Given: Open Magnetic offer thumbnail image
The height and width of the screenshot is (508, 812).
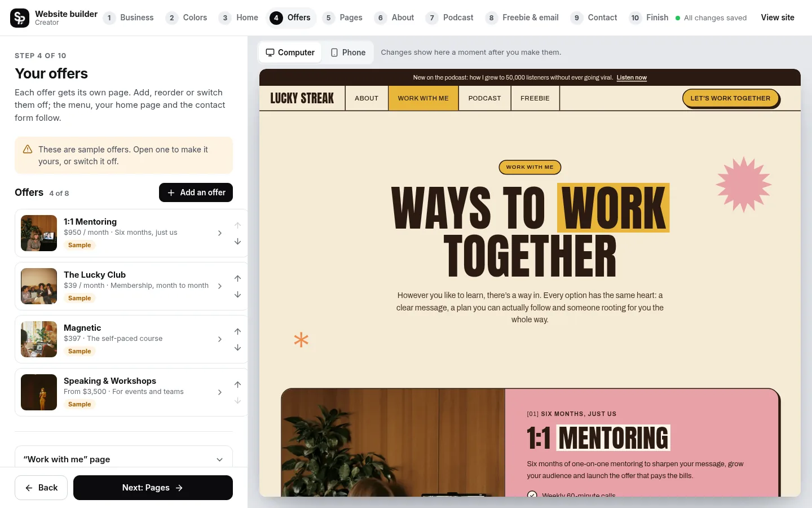Looking at the screenshot, I should [39, 339].
